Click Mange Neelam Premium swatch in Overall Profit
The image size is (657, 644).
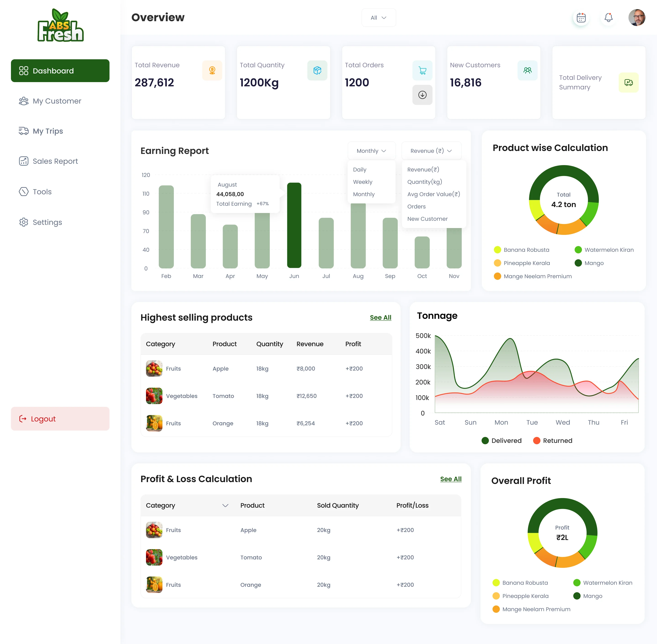[496, 609]
